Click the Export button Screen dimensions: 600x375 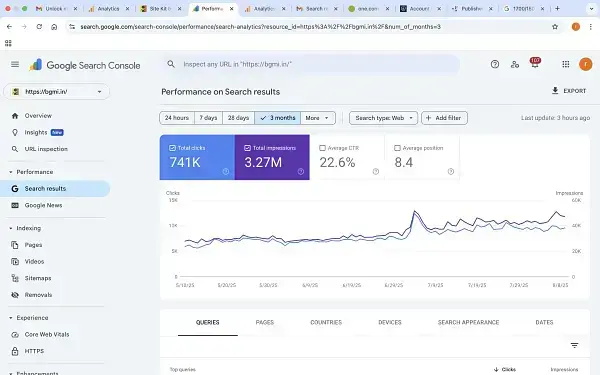click(569, 91)
